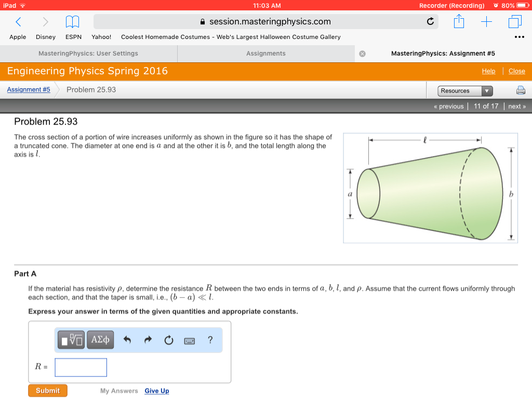
Task: Open the keyboard shortcuts icon in equation toolbar
Action: [189, 340]
